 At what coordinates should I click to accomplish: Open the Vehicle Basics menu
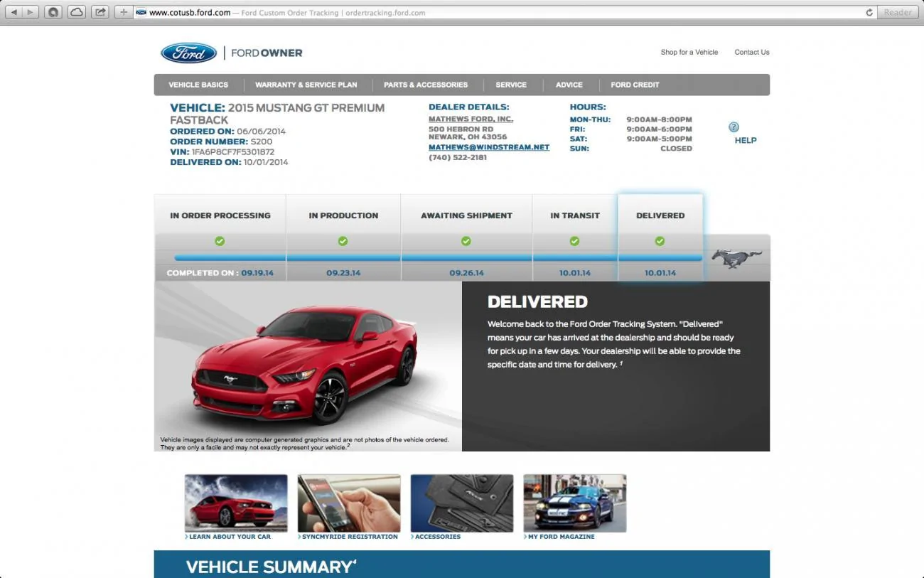tap(198, 85)
